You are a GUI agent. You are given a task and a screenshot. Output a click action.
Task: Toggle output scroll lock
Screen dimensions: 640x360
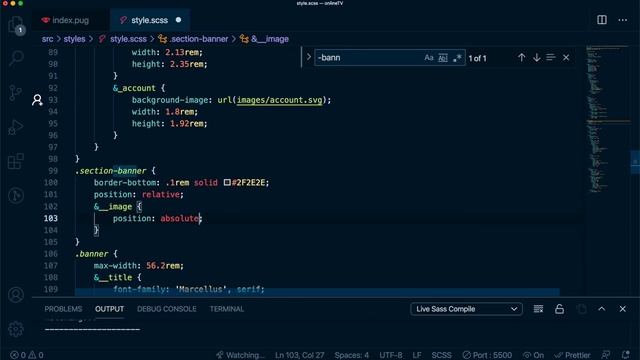tap(559, 309)
